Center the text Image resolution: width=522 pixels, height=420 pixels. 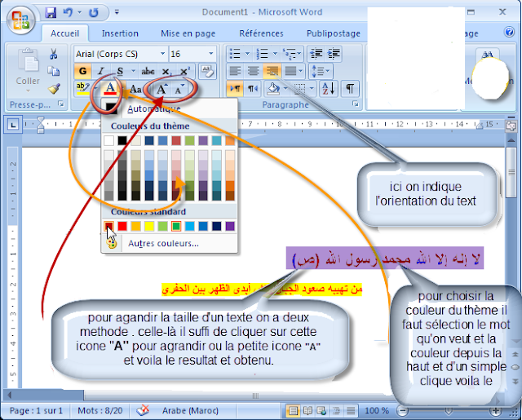[x=253, y=71]
